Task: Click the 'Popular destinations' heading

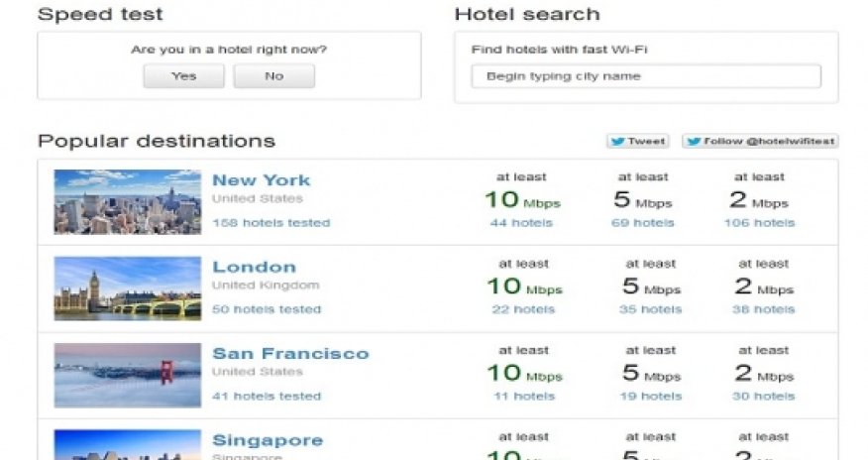Action: click(157, 141)
